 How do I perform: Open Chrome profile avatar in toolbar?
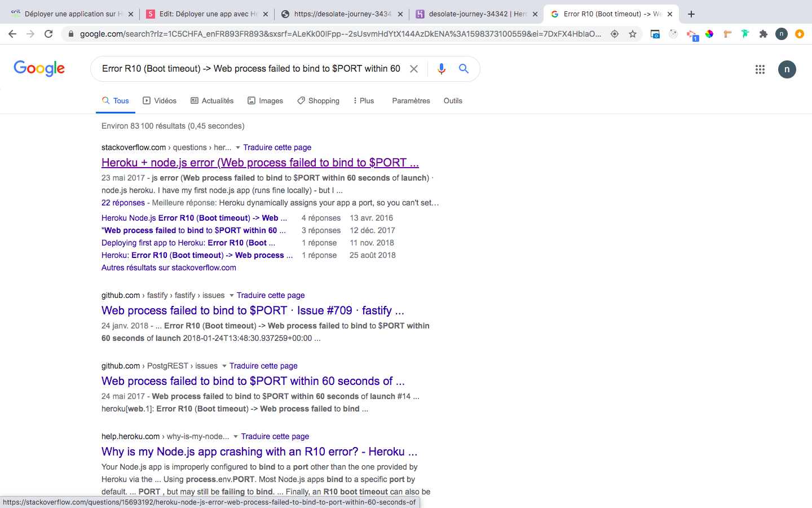(x=782, y=34)
